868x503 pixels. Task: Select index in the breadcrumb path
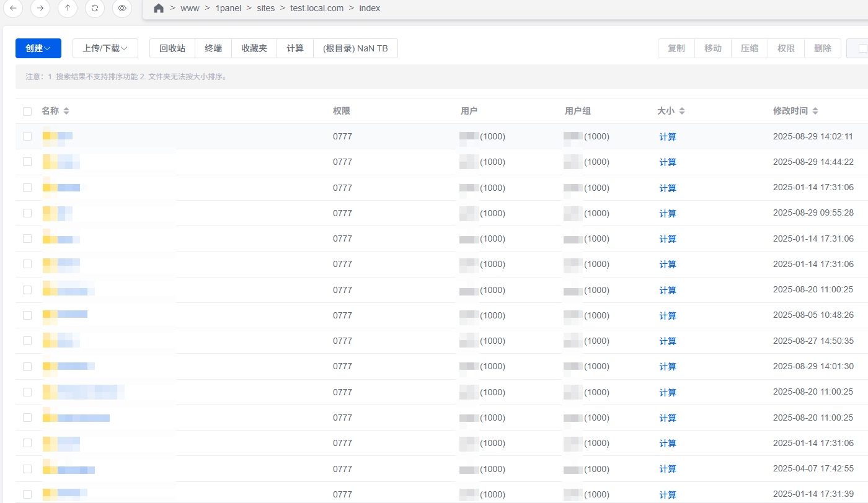click(x=370, y=9)
